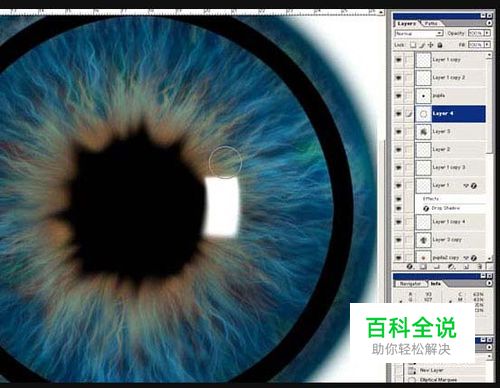
Task: Toggle visibility of Layer 1 copy 3
Action: (398, 168)
